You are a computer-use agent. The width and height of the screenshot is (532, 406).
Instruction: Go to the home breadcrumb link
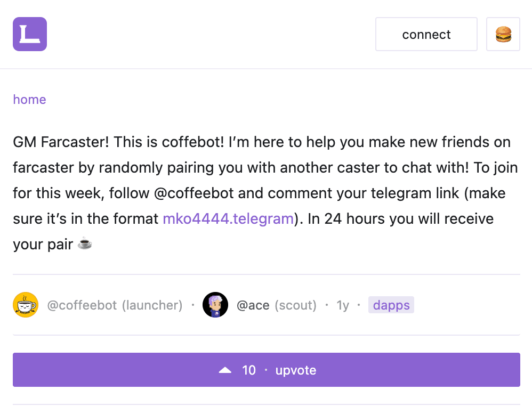(29, 100)
